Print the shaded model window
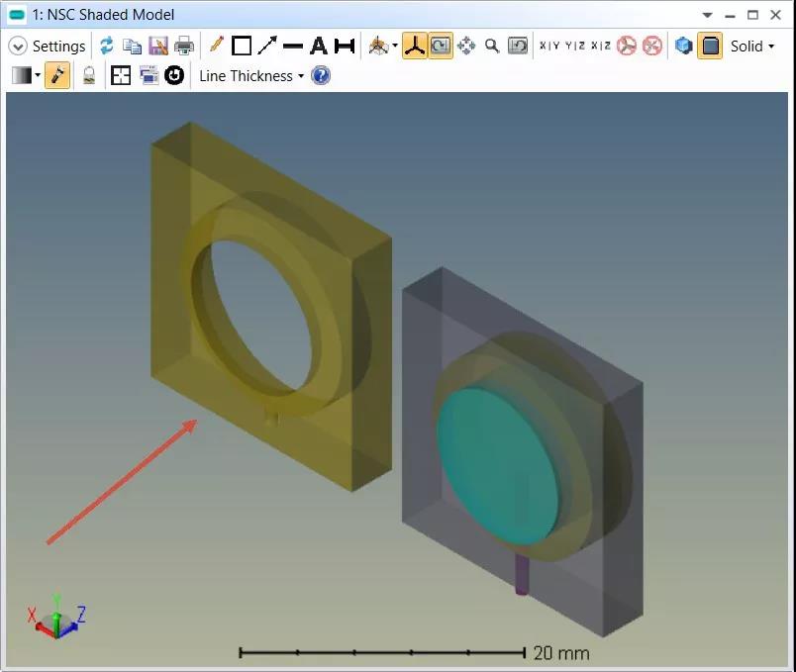The width and height of the screenshot is (796, 672). pyautogui.click(x=184, y=46)
